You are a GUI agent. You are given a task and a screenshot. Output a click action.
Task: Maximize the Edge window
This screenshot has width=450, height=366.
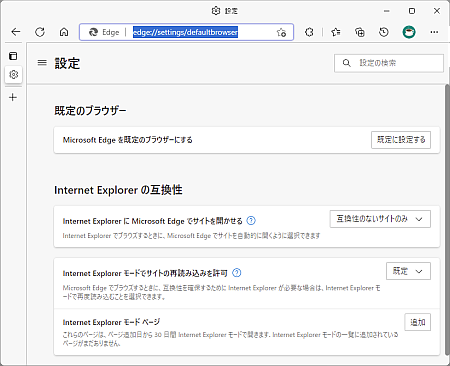pos(412,11)
